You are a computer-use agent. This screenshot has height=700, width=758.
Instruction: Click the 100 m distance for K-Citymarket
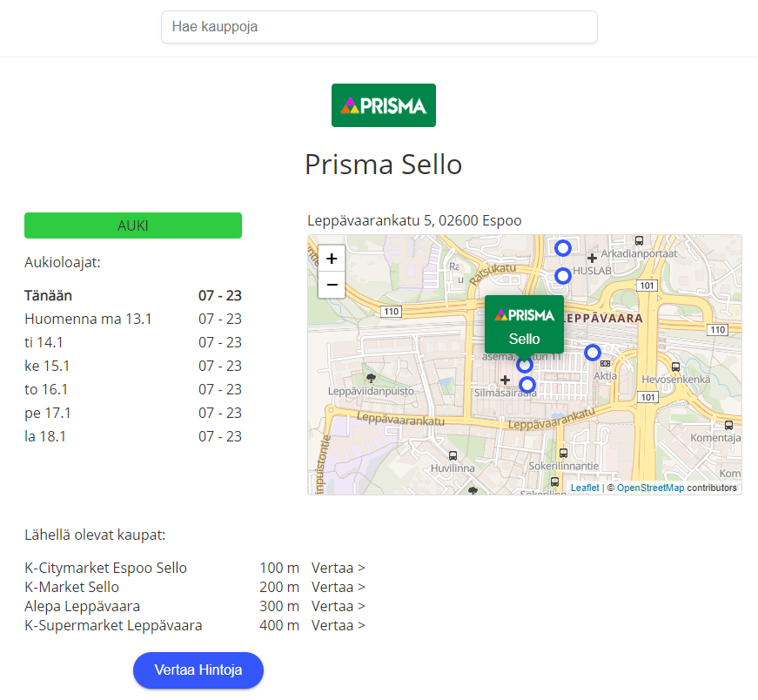(279, 568)
